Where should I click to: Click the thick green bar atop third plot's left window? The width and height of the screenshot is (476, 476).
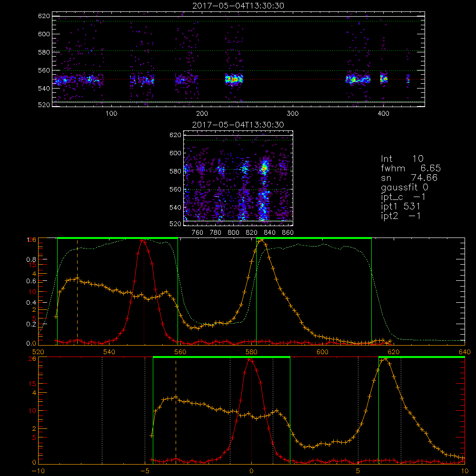point(118,238)
